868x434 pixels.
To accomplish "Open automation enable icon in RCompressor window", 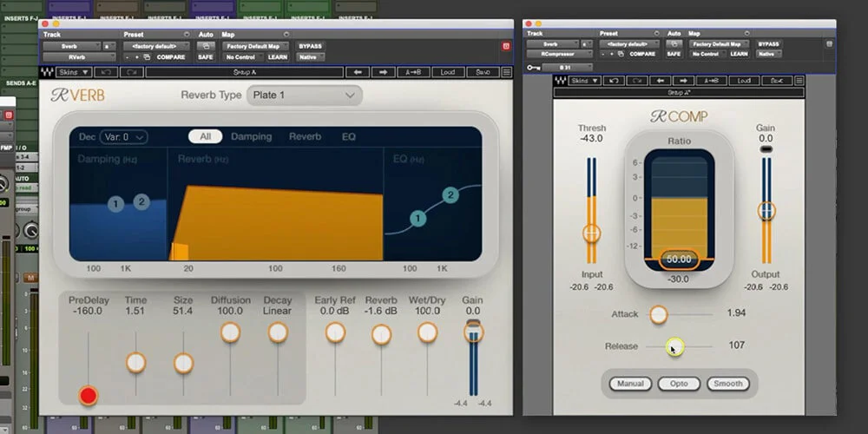I will tap(674, 43).
